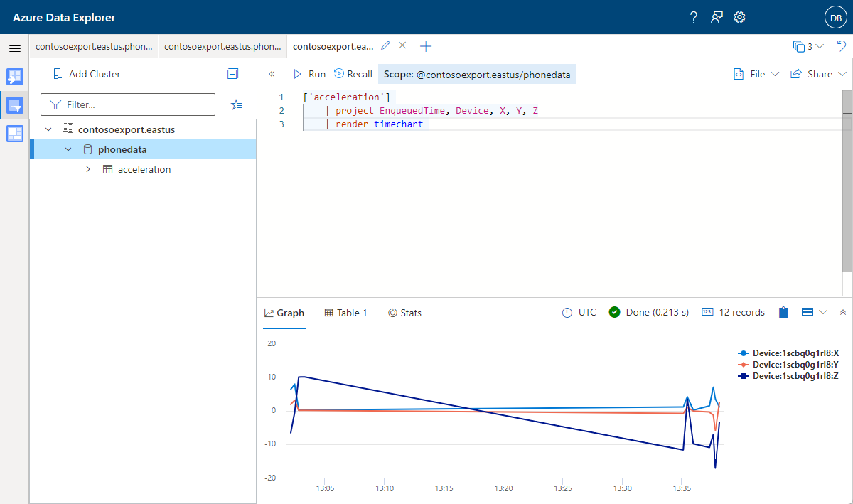Click the Add Cluster button
Viewport: 853px width, 504px height.
(86, 74)
